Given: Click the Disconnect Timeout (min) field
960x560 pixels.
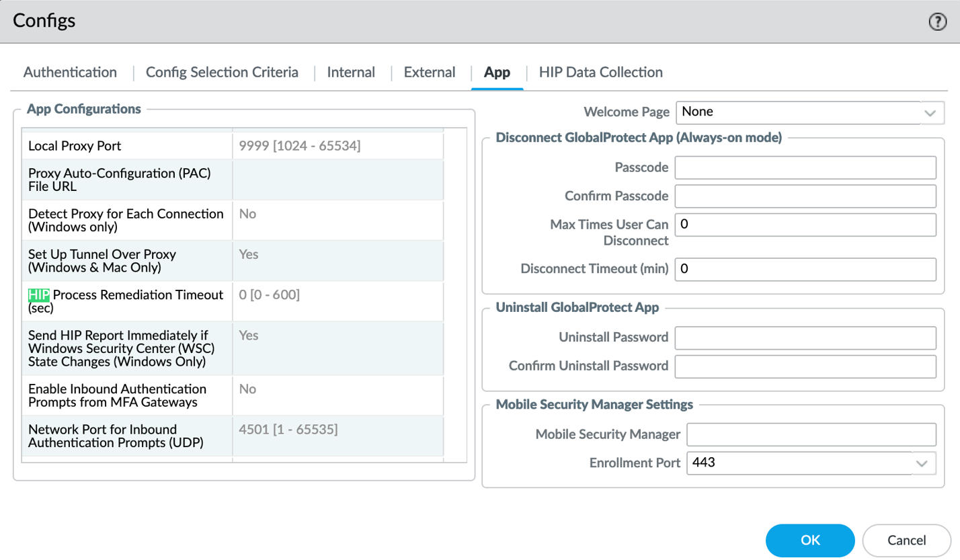Looking at the screenshot, I should pos(805,270).
